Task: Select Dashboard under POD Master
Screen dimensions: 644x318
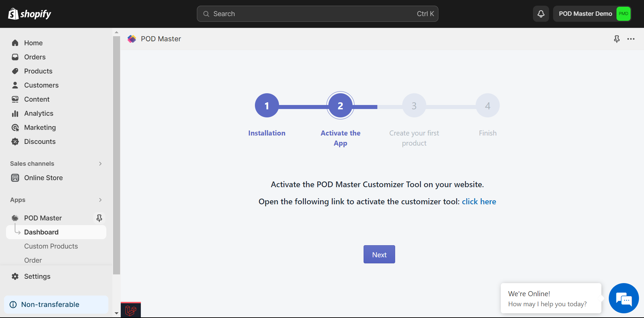Action: 56,232
